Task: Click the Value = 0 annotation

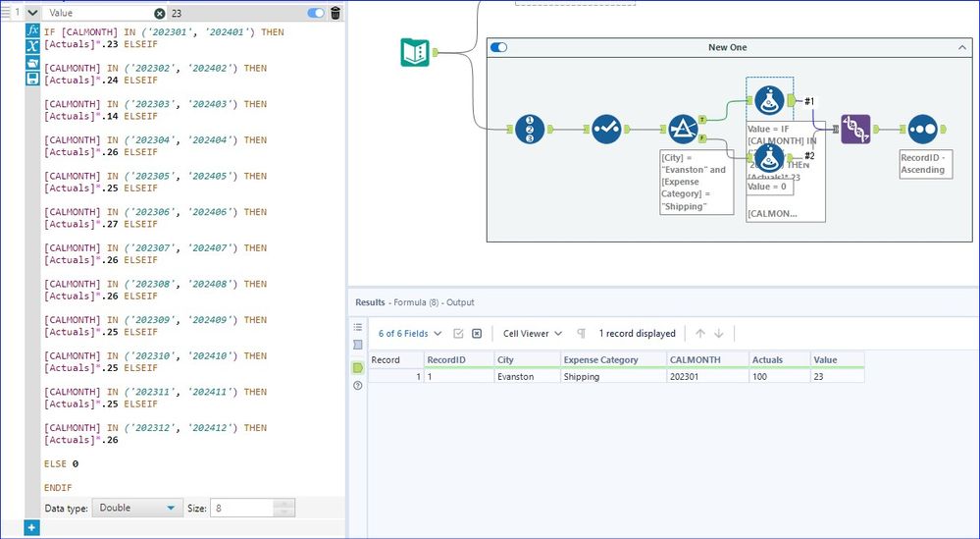Action: pyautogui.click(x=769, y=187)
